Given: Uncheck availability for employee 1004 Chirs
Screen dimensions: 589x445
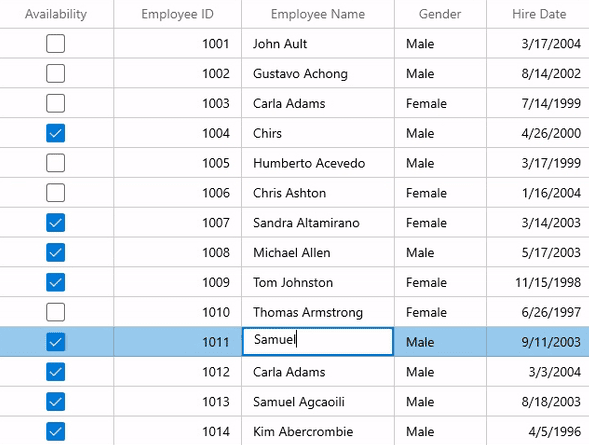Looking at the screenshot, I should [x=56, y=133].
